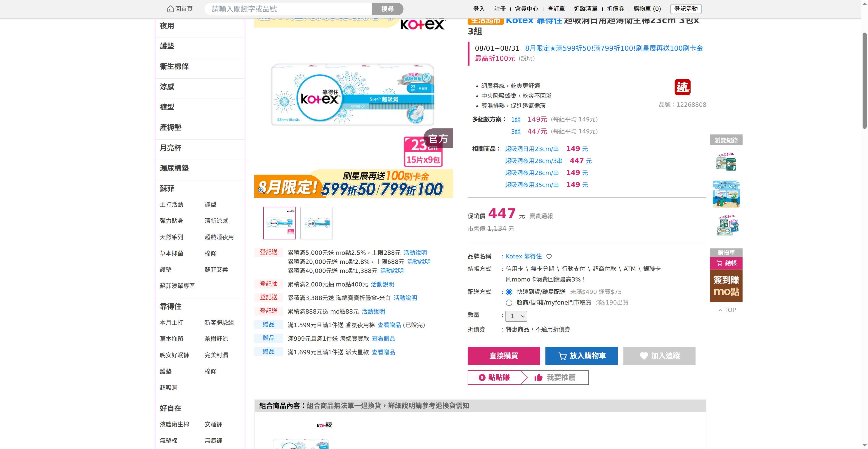Click the 賣貴通報 link
Screen dimensions: 868x449
coord(541,216)
